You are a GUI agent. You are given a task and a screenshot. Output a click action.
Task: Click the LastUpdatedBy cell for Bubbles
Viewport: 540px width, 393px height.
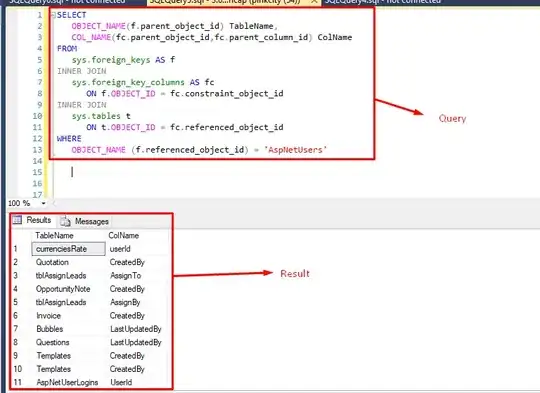click(x=136, y=329)
